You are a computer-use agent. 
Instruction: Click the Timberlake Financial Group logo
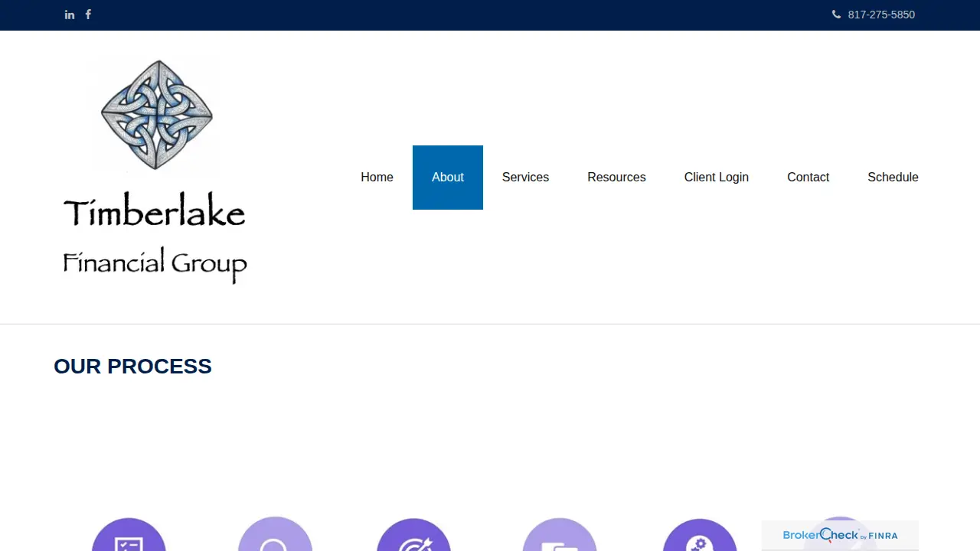(x=155, y=171)
